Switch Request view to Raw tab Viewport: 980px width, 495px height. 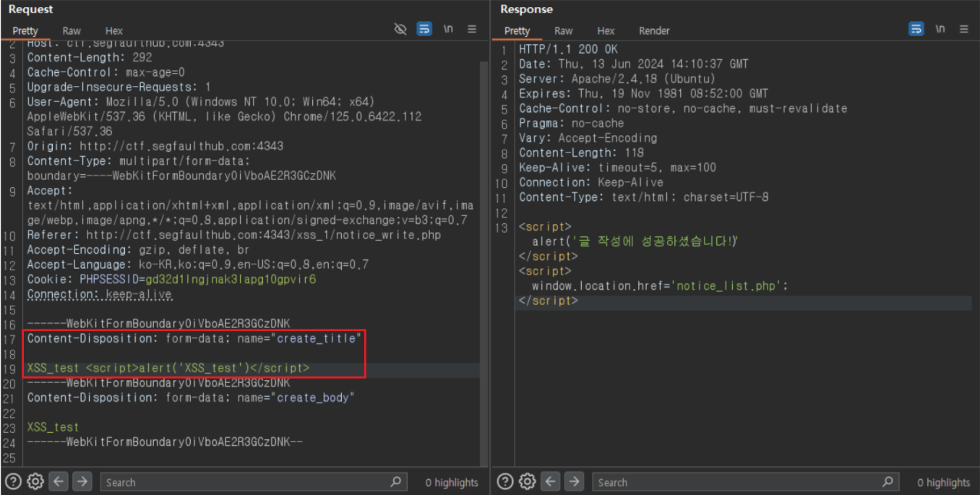(72, 30)
